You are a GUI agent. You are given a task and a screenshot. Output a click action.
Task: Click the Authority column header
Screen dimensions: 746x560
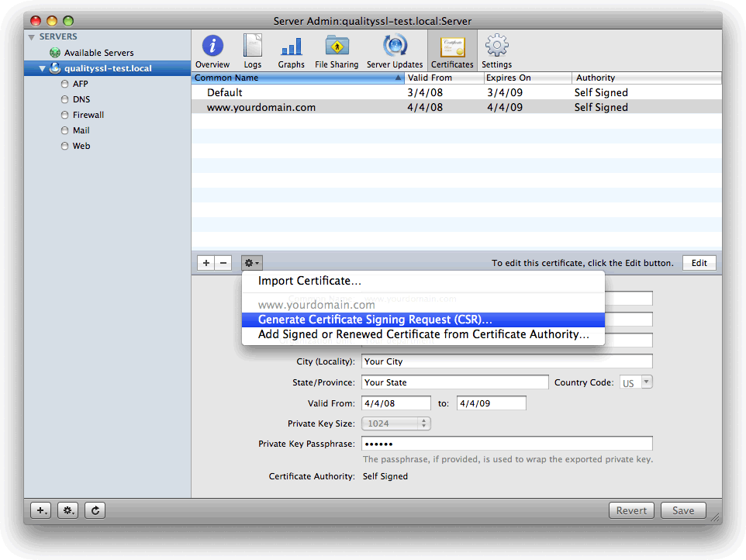(x=647, y=78)
